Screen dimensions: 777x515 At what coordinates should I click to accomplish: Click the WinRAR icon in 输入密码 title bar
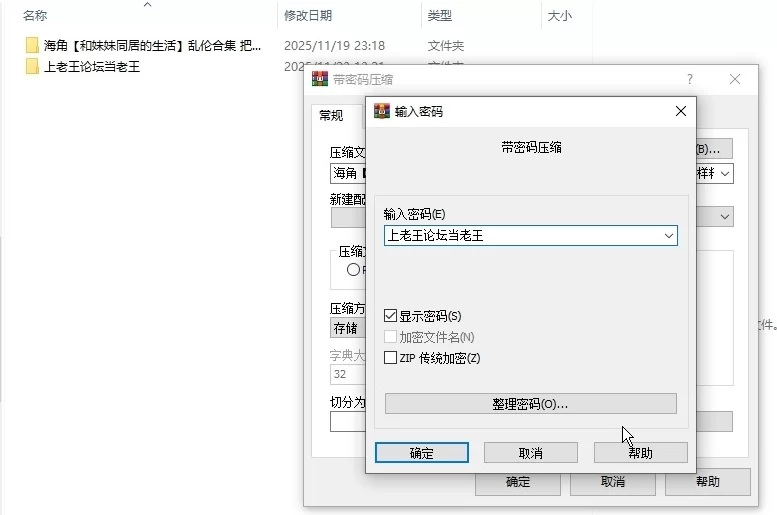pyautogui.click(x=382, y=111)
